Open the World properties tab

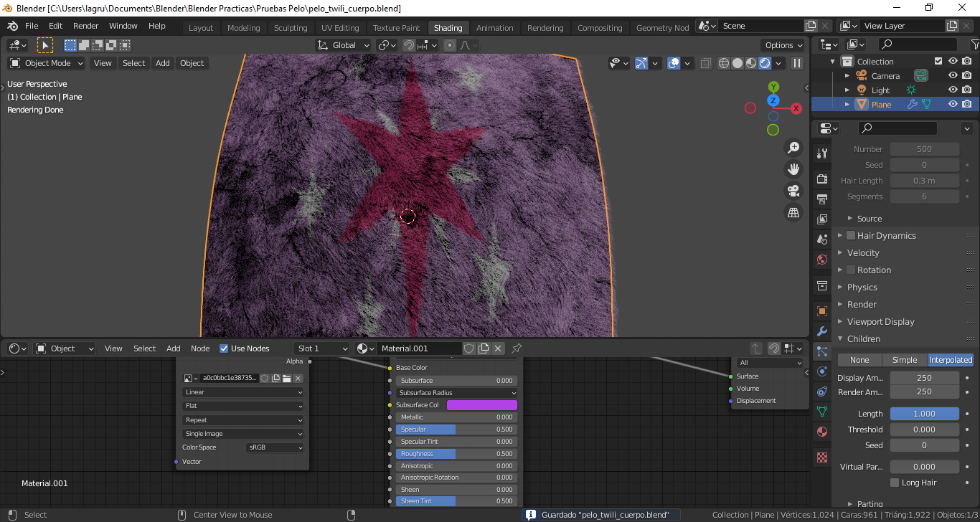tap(822, 260)
